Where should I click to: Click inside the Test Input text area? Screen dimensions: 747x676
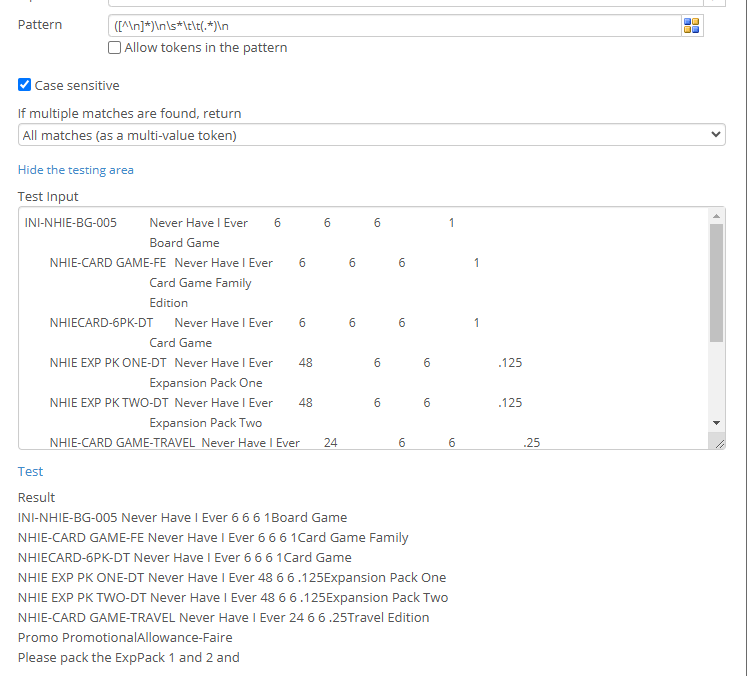(364, 328)
